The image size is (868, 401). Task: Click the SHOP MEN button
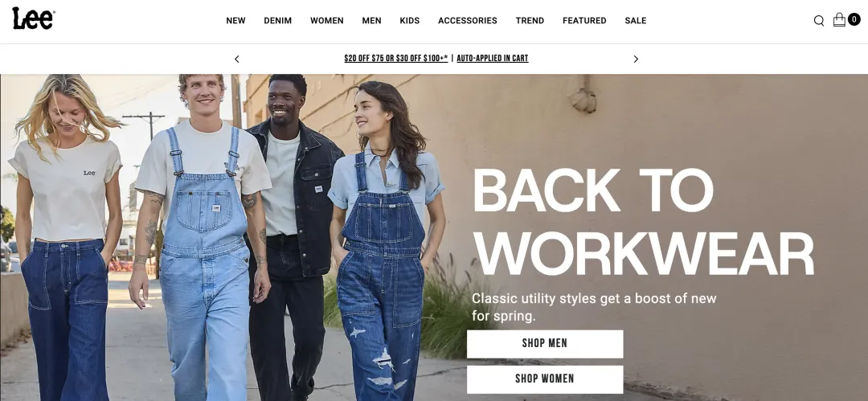545,344
